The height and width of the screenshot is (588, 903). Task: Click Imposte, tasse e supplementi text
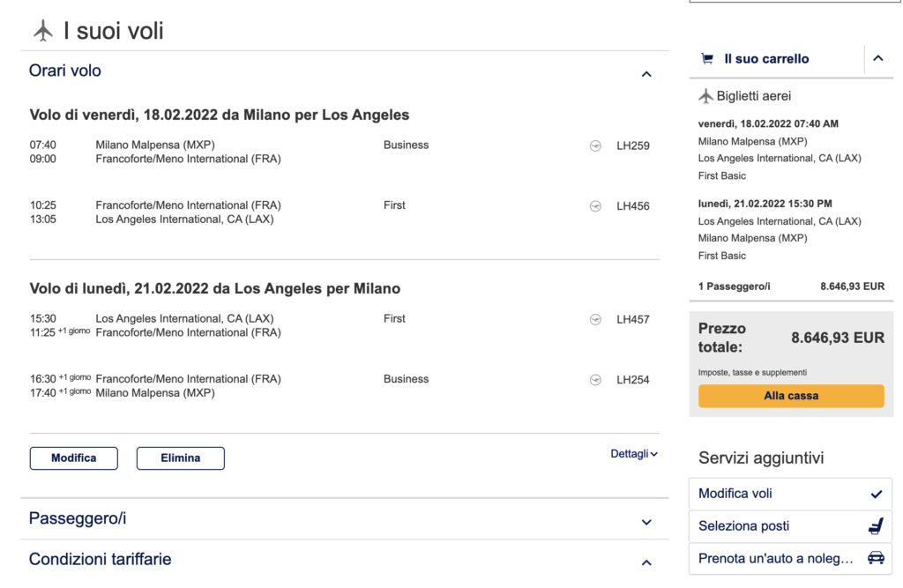click(x=752, y=373)
